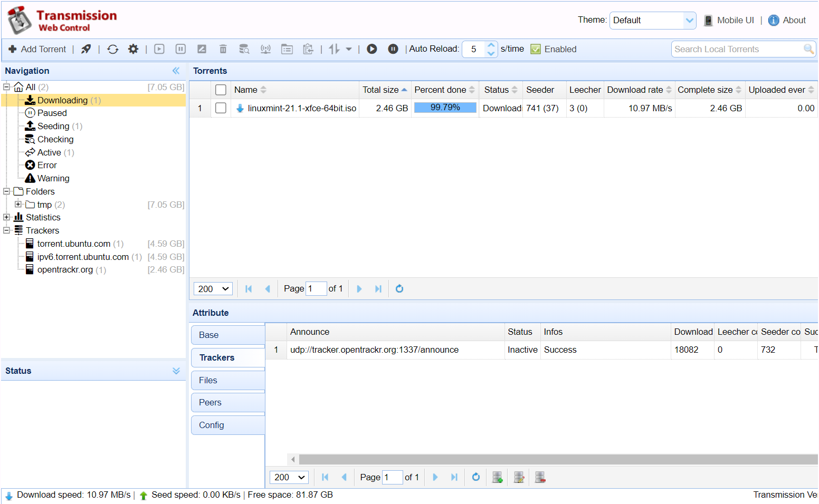Remove a tracker using the red minus database icon

coord(539,477)
